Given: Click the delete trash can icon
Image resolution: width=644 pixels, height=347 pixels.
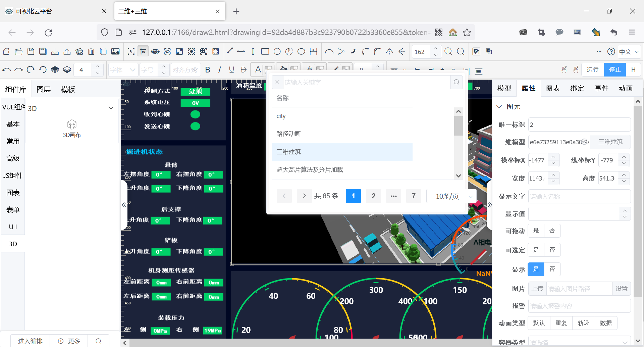Looking at the screenshot, I should [91, 51].
